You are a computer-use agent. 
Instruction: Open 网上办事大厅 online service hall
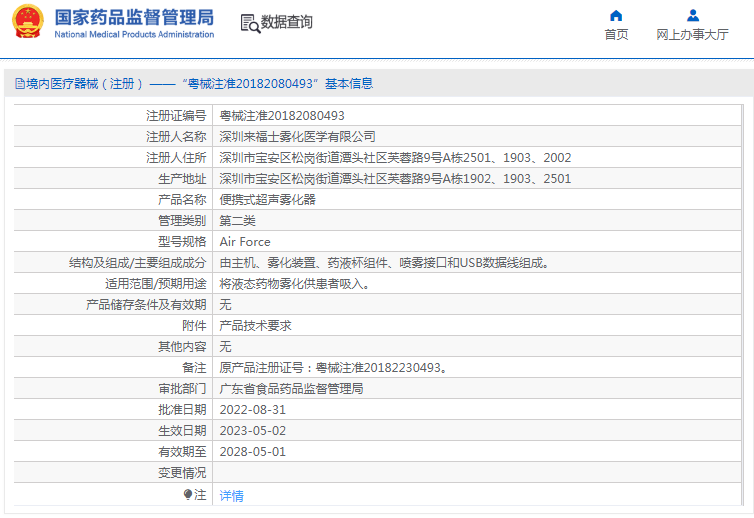point(692,34)
